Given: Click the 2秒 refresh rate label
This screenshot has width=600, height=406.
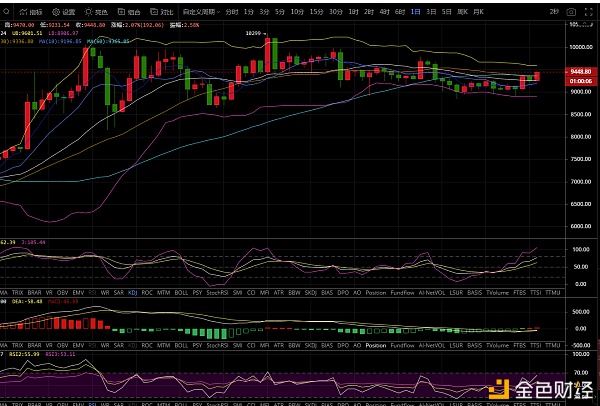Looking at the screenshot, I should coord(554,12).
